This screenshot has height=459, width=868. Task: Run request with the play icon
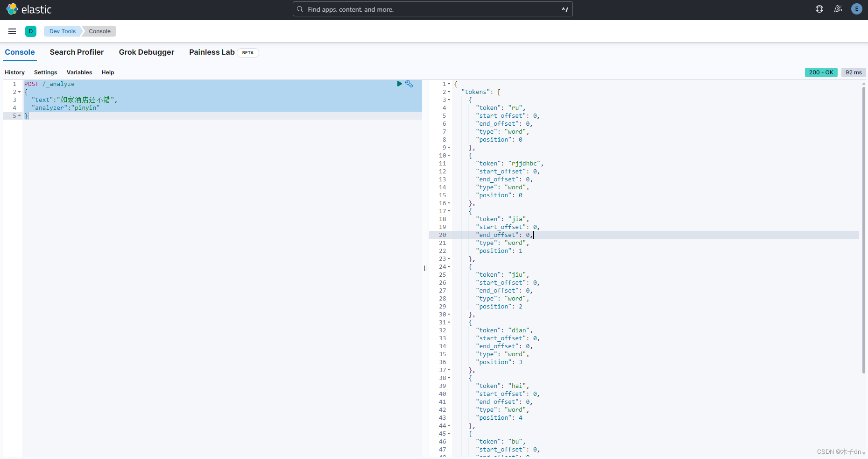399,84
